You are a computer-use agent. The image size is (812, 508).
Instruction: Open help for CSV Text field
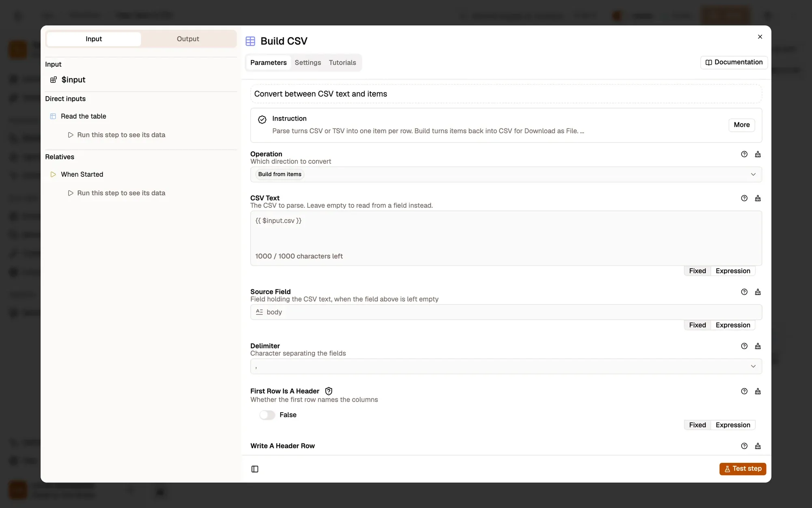click(x=744, y=198)
